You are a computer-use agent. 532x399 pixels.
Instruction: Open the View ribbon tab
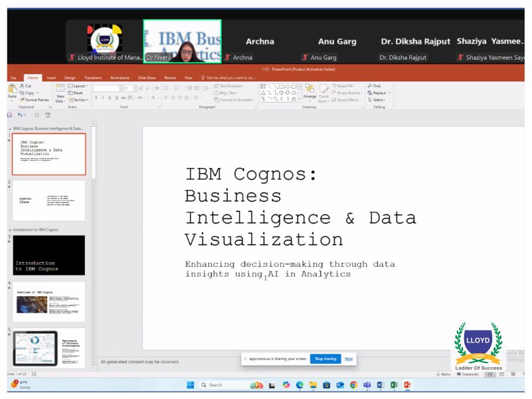(x=189, y=78)
